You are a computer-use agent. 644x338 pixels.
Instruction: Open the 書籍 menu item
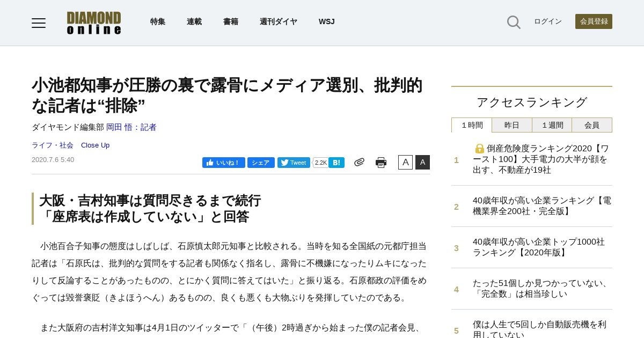point(231,21)
